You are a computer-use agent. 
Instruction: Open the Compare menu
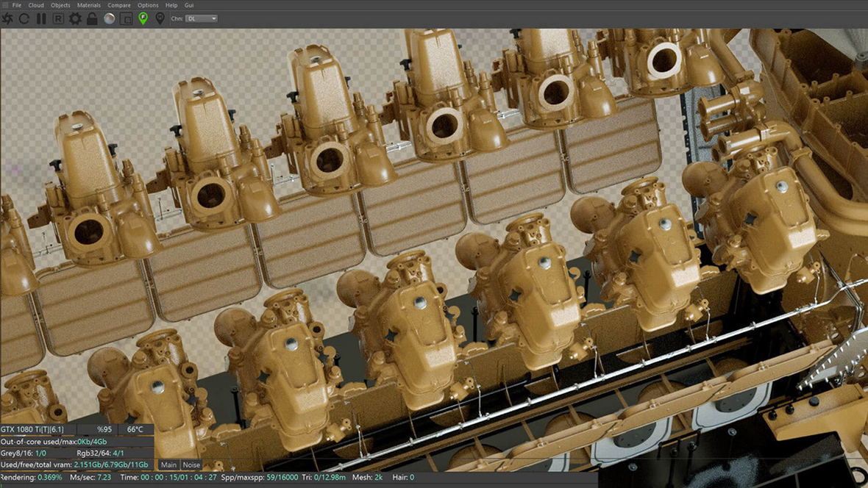point(119,4)
